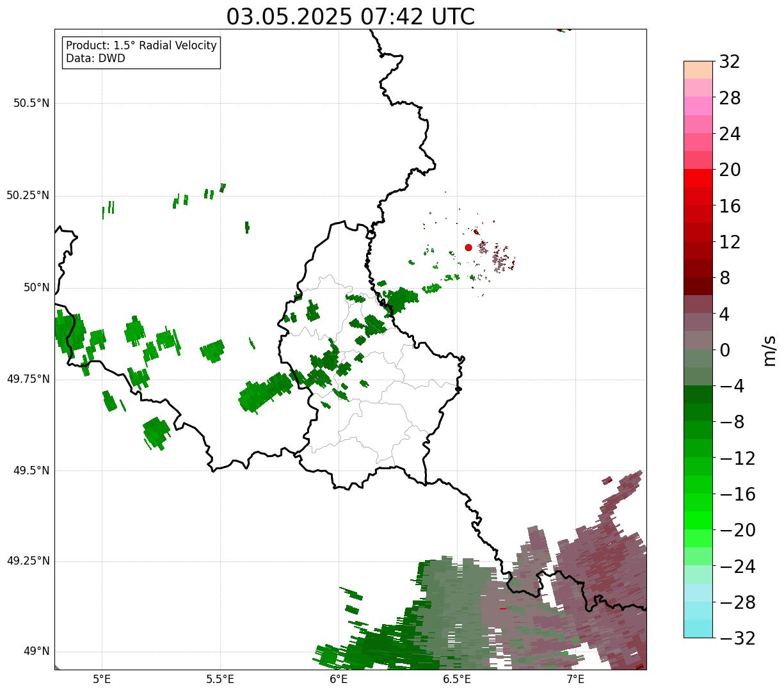Click the 6°E longitude label
Screen dimensions: 784x692
[339, 679]
